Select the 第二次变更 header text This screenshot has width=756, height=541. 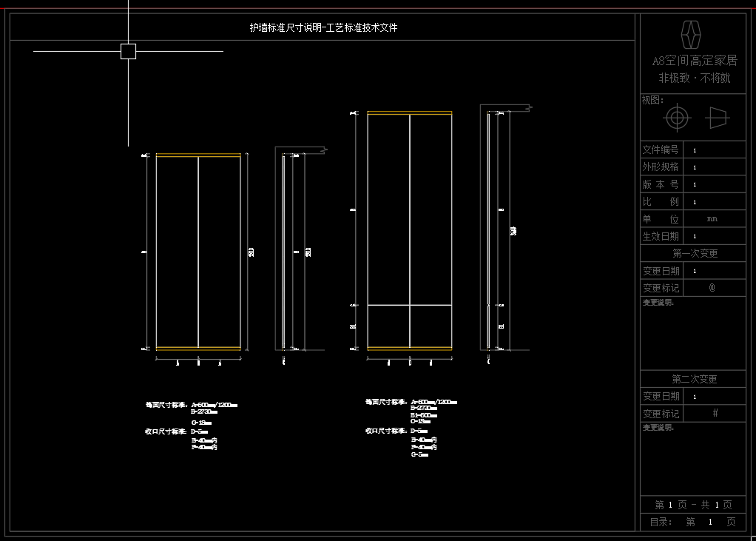coord(695,380)
